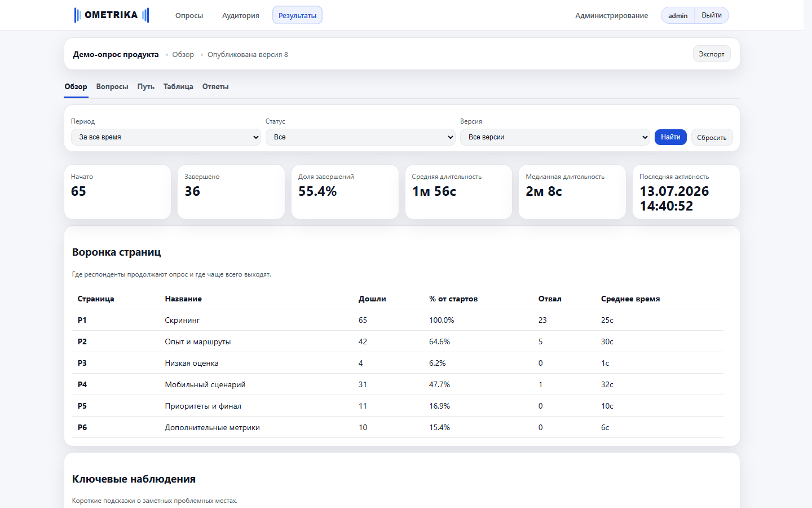
Task: Log out with the Выйти button
Action: pos(712,15)
